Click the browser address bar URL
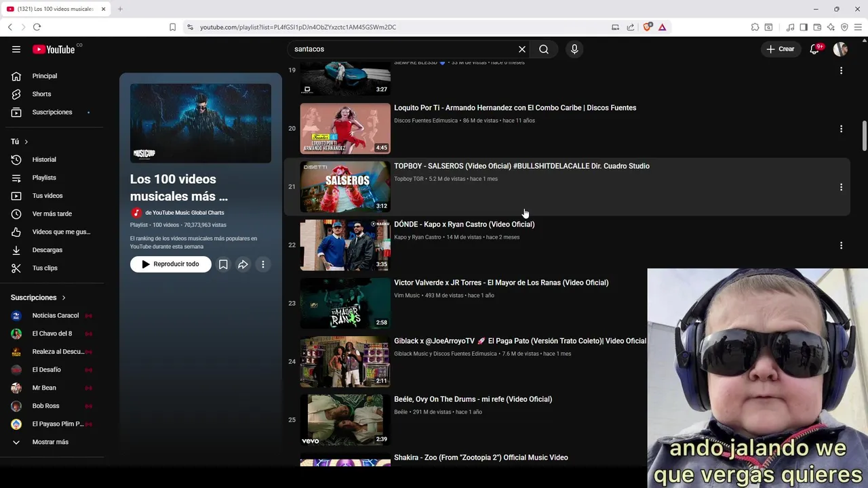Screen dimensions: 868x488 pyautogui.click(x=298, y=27)
